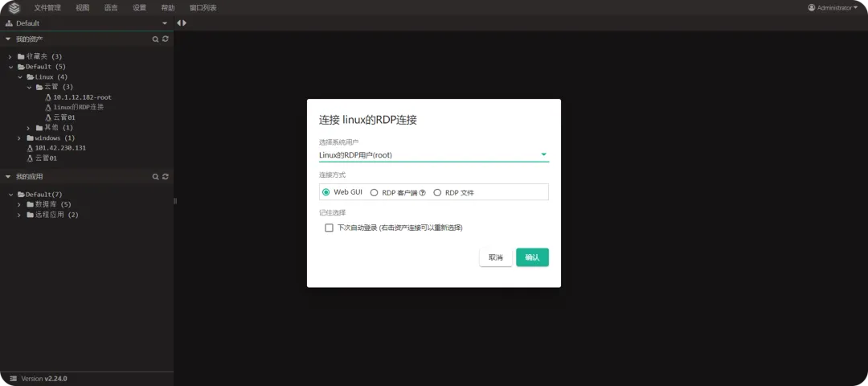The width and height of the screenshot is (868, 386).
Task: Click the sidebar collapse arrows icon
Action: tap(182, 23)
